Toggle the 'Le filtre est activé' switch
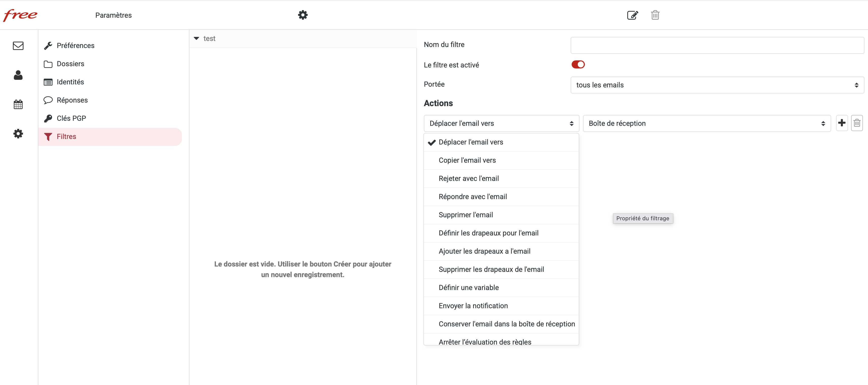Screen dimensions: 868x385 click(578, 65)
